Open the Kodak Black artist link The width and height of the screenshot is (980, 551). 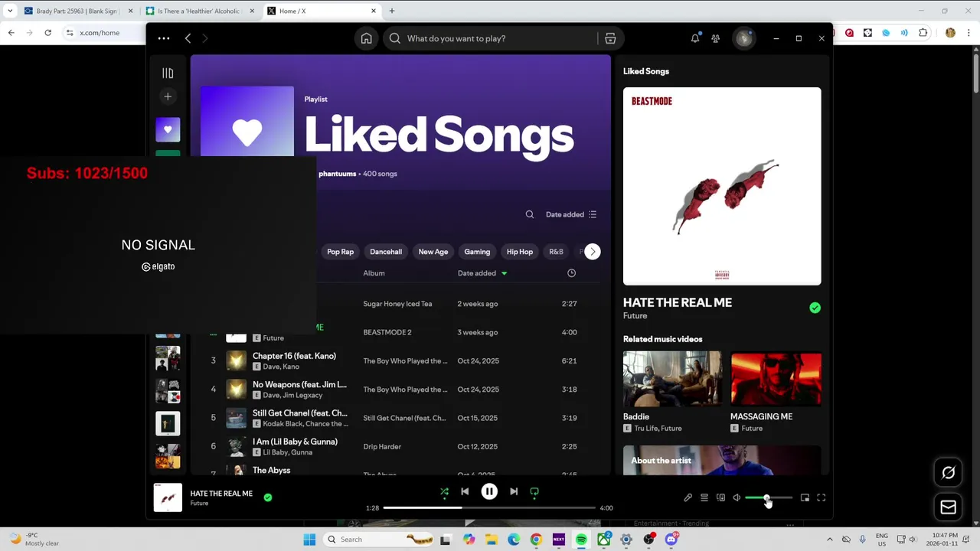pyautogui.click(x=282, y=424)
